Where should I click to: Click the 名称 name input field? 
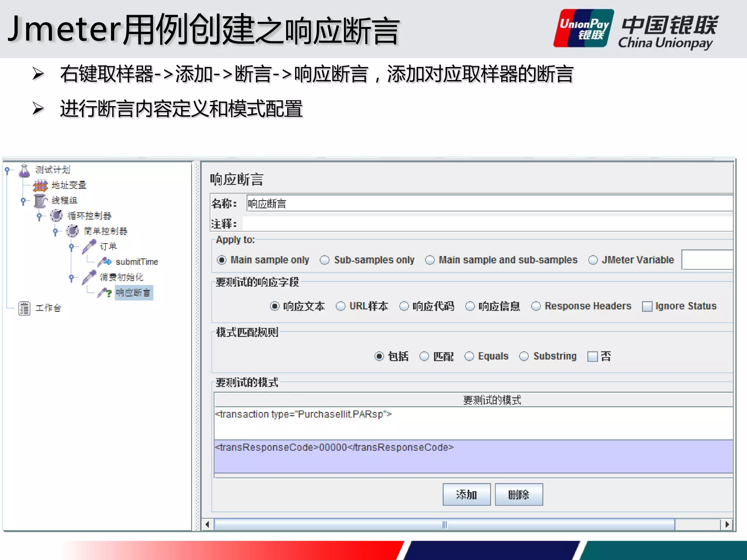click(x=490, y=203)
